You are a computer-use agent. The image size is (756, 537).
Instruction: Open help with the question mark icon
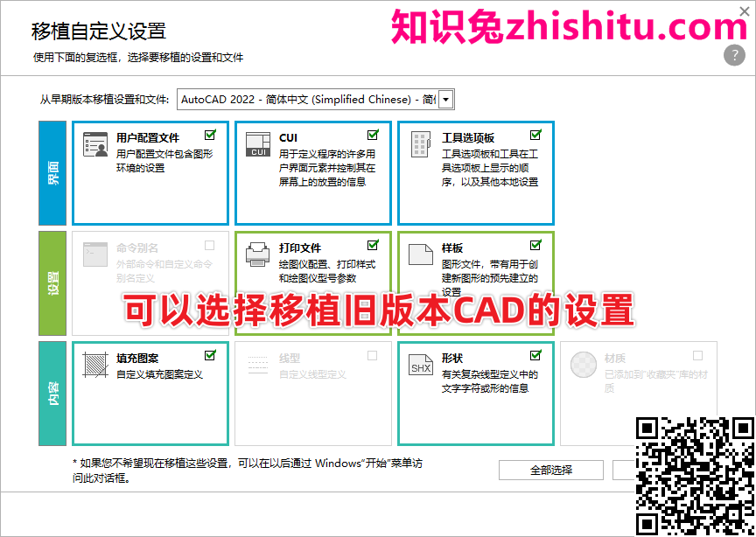click(734, 55)
